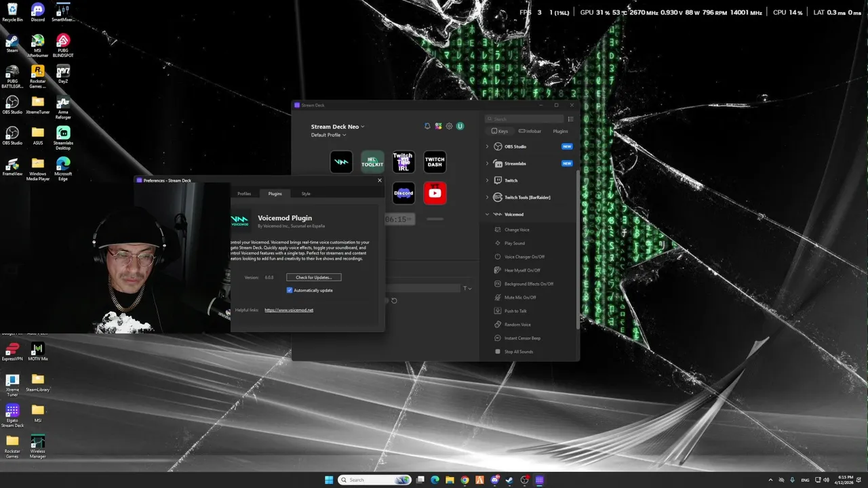The height and width of the screenshot is (488, 868).
Task: Click the reset arrow icon beside title
Action: pyautogui.click(x=394, y=300)
